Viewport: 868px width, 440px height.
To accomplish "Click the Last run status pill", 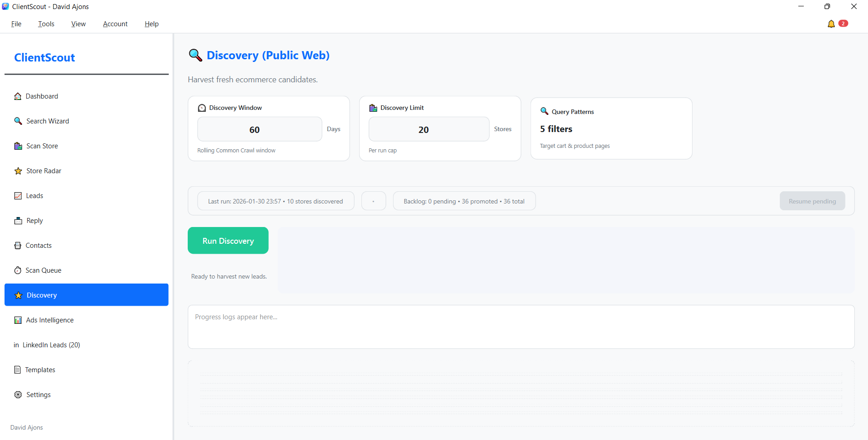I will pyautogui.click(x=275, y=201).
